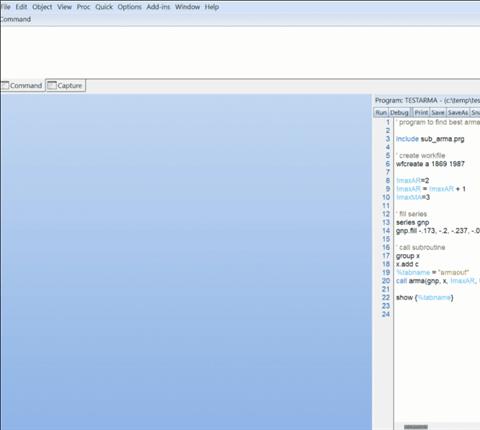Click the horizontal scrollbar thumb in program editor
Image resolution: width=480 pixels, height=430 pixels.
pos(416,427)
